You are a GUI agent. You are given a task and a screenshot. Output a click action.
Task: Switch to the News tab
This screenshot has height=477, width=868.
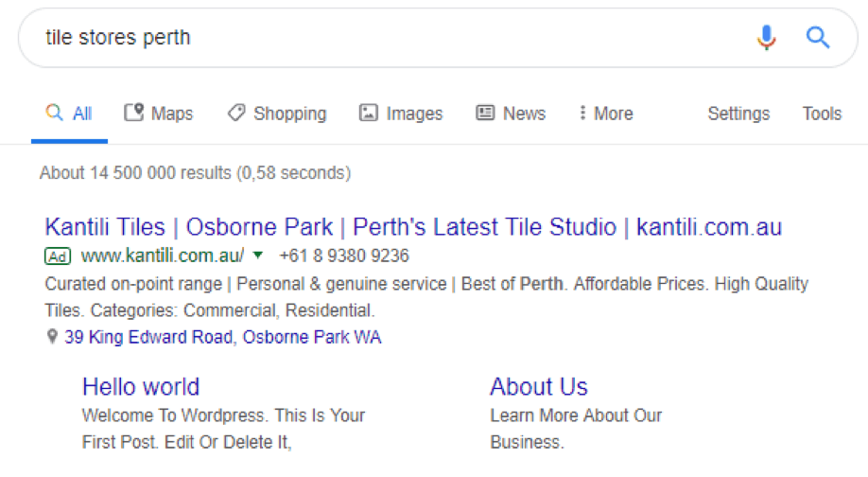511,114
